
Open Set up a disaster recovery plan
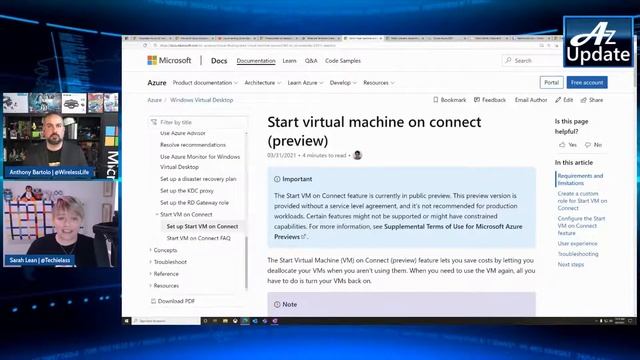click(x=198, y=179)
